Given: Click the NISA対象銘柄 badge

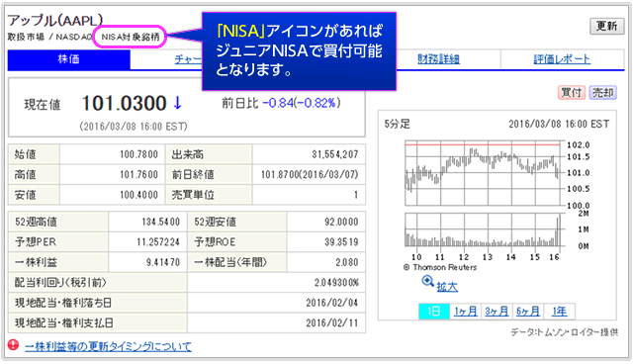Looking at the screenshot, I should pos(130,38).
